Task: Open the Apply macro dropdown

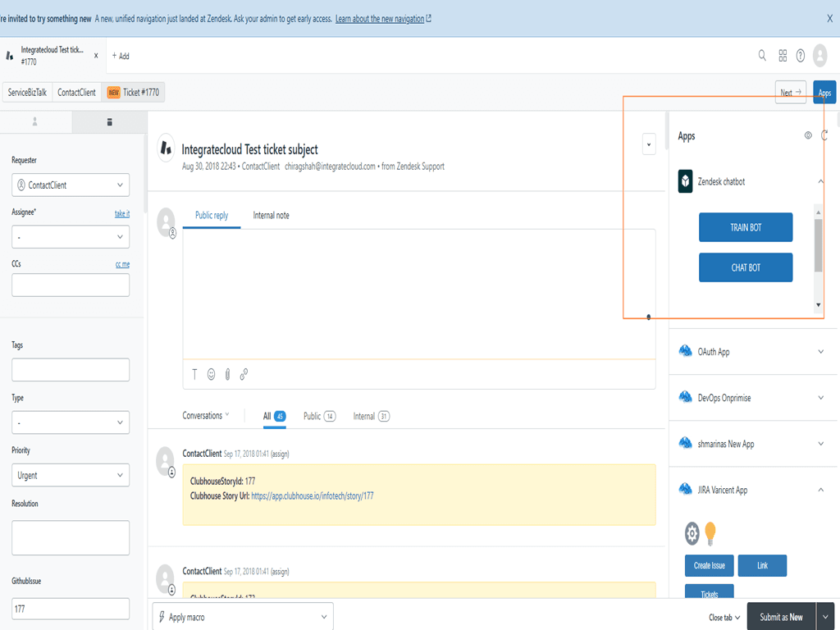Action: (243, 617)
